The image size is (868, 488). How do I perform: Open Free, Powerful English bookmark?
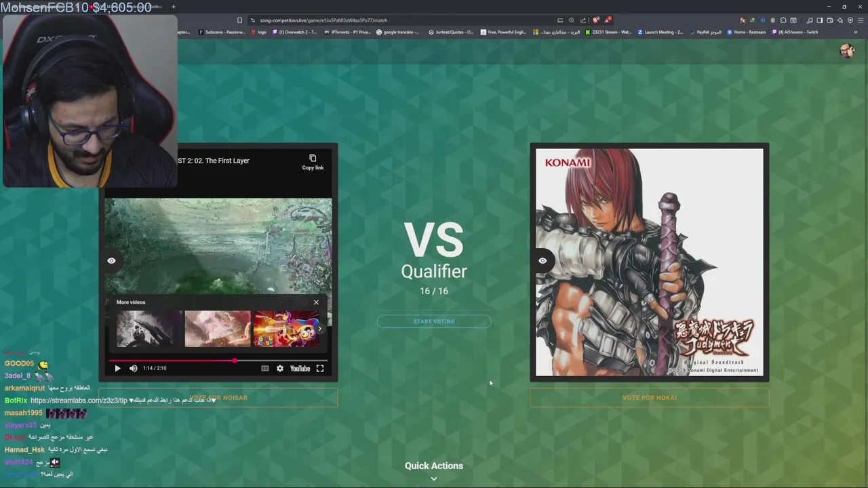tap(503, 32)
